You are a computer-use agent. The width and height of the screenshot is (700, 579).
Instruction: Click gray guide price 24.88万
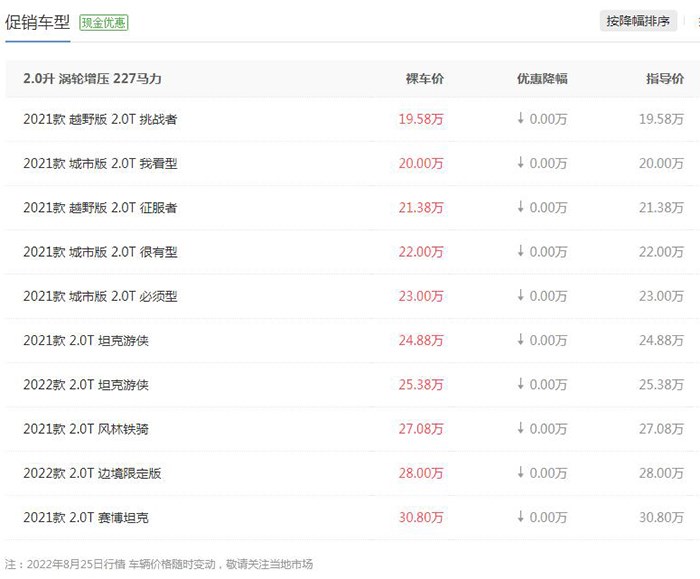[661, 341]
